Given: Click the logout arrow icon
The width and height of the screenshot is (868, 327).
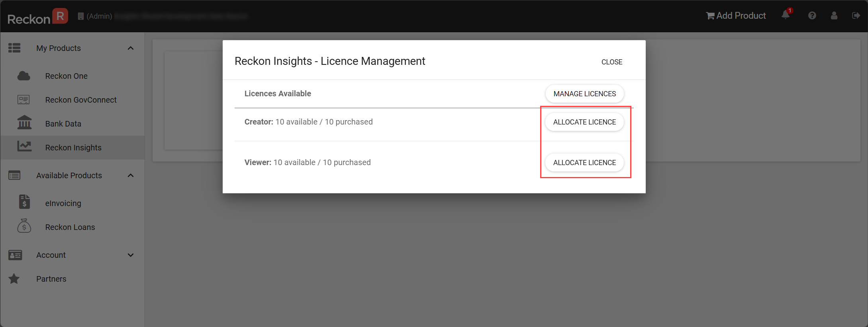Looking at the screenshot, I should pyautogui.click(x=856, y=16).
